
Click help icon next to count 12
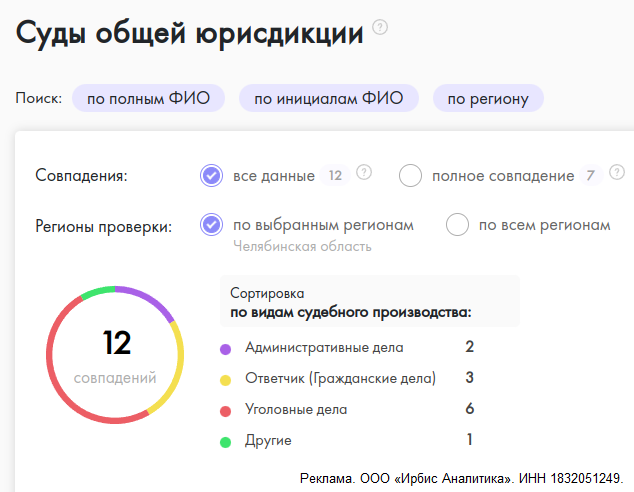tap(364, 173)
